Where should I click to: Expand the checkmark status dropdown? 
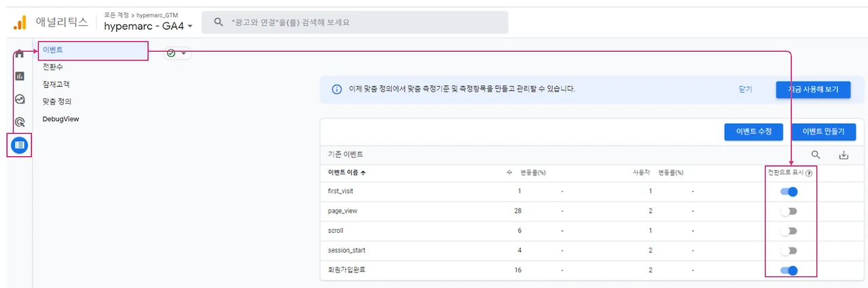(177, 53)
